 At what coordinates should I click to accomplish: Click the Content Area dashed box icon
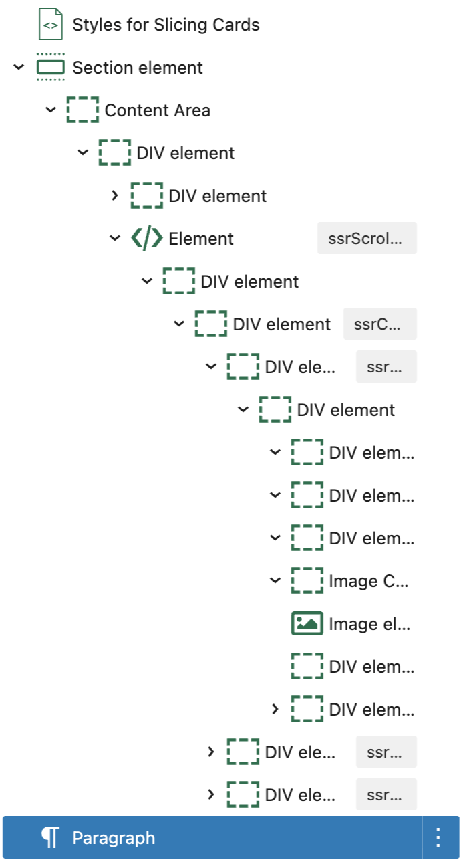click(x=82, y=110)
